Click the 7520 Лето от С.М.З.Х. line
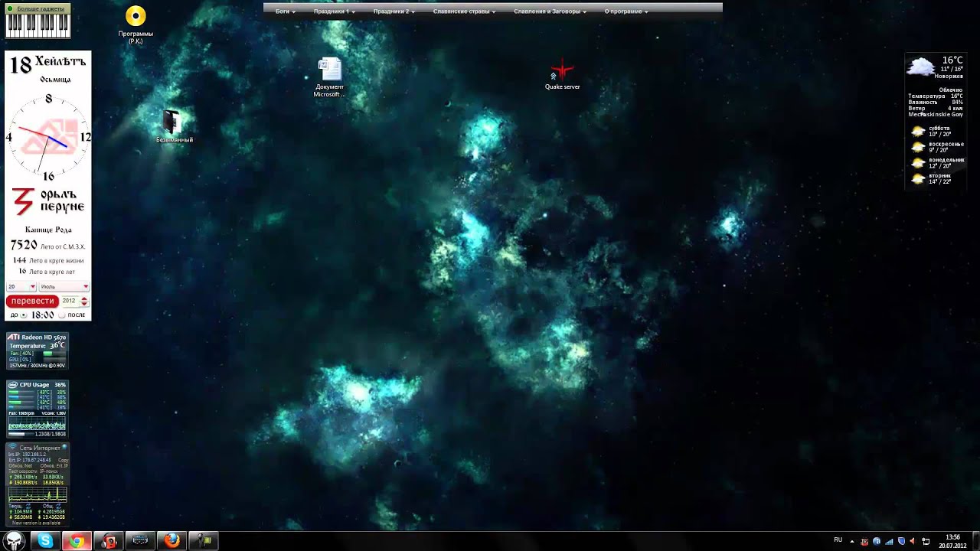The width and height of the screenshot is (980, 551). pos(48,246)
